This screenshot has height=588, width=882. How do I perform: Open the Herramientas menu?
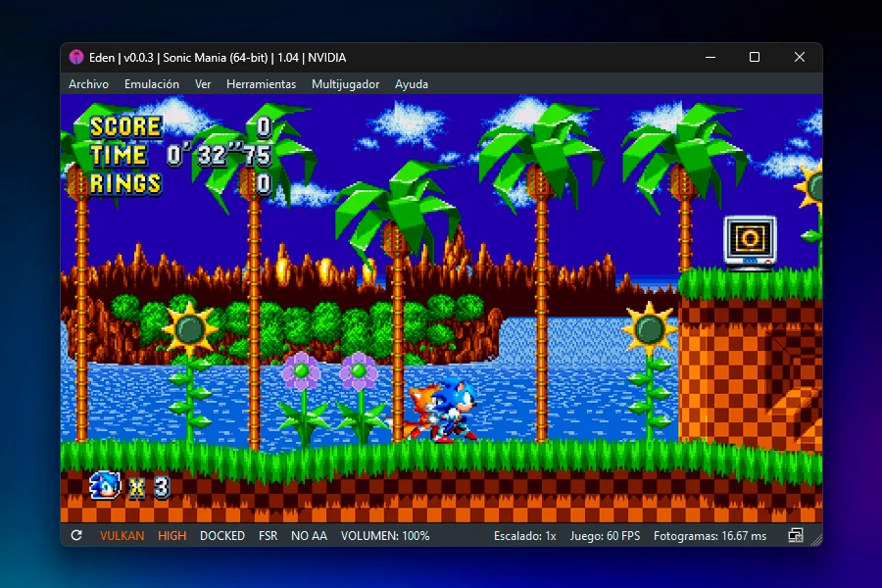pos(261,84)
